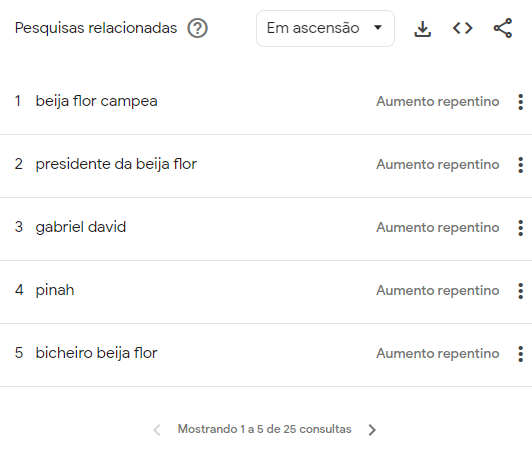
Task: Go to previous page of consultas
Action: tap(157, 430)
